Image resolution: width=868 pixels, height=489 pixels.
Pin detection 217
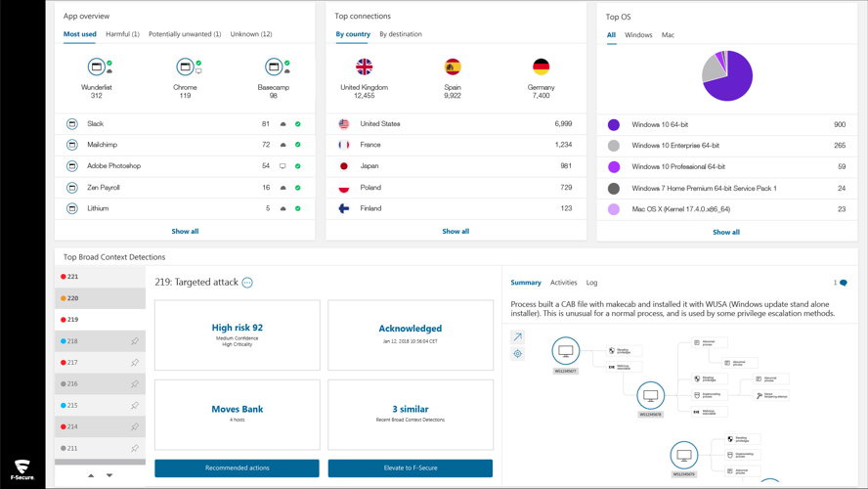(135, 363)
